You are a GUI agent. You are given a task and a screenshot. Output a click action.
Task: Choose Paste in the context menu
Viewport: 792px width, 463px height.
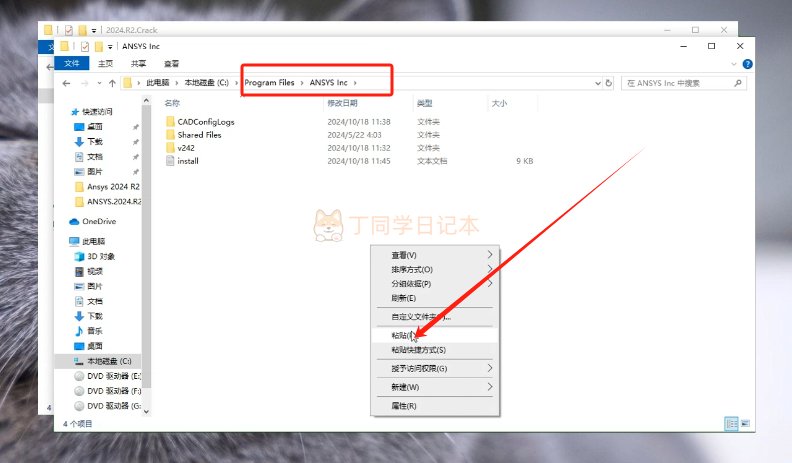tap(435, 335)
